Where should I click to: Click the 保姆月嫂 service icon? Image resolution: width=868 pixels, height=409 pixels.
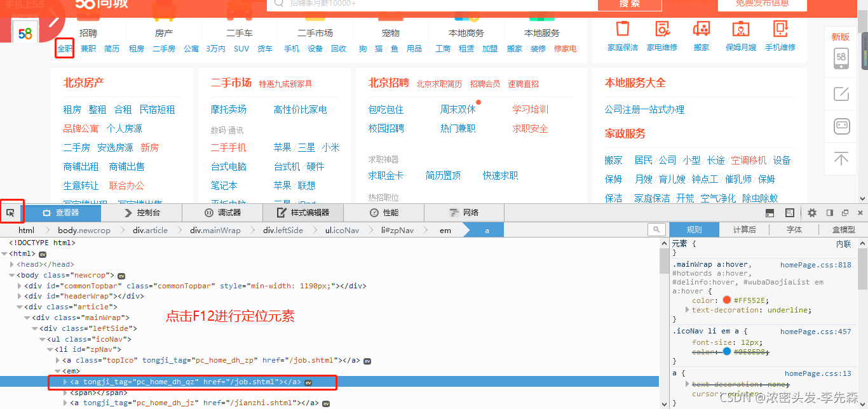[x=741, y=29]
